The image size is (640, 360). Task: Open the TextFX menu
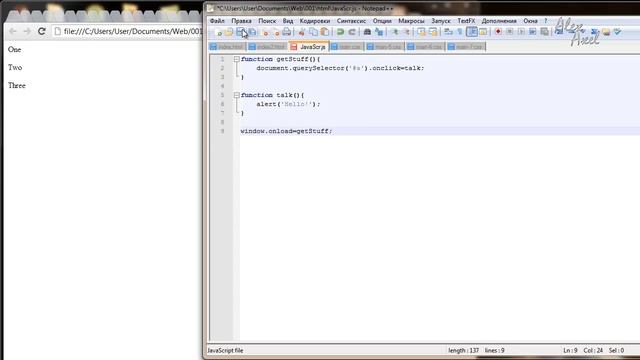(x=466, y=21)
